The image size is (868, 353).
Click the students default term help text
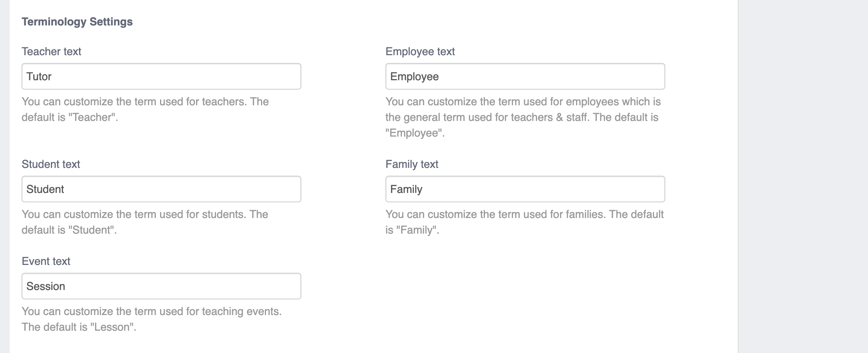tap(145, 221)
